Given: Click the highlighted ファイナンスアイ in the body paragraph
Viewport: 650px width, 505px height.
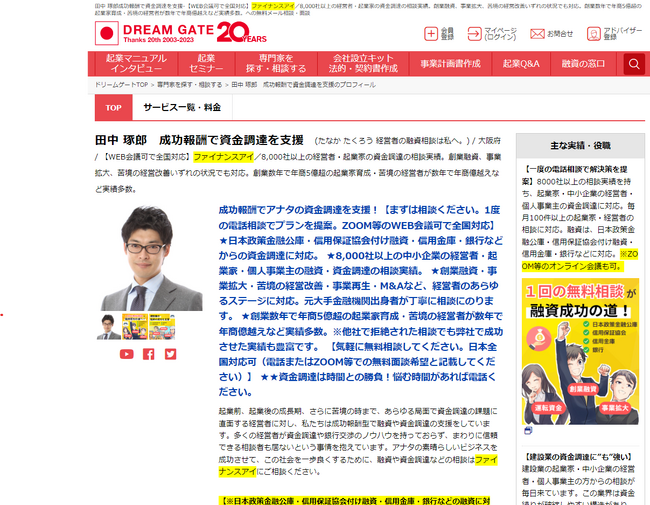Looking at the screenshot, I should (358, 466).
